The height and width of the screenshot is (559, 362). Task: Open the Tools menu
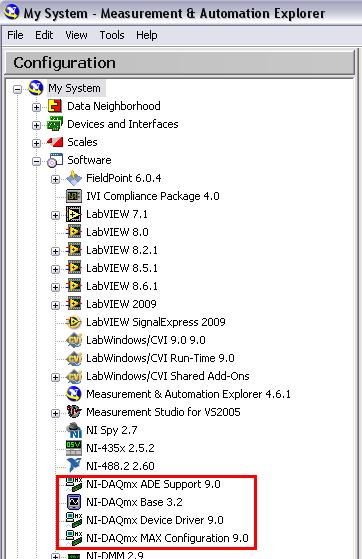(112, 35)
